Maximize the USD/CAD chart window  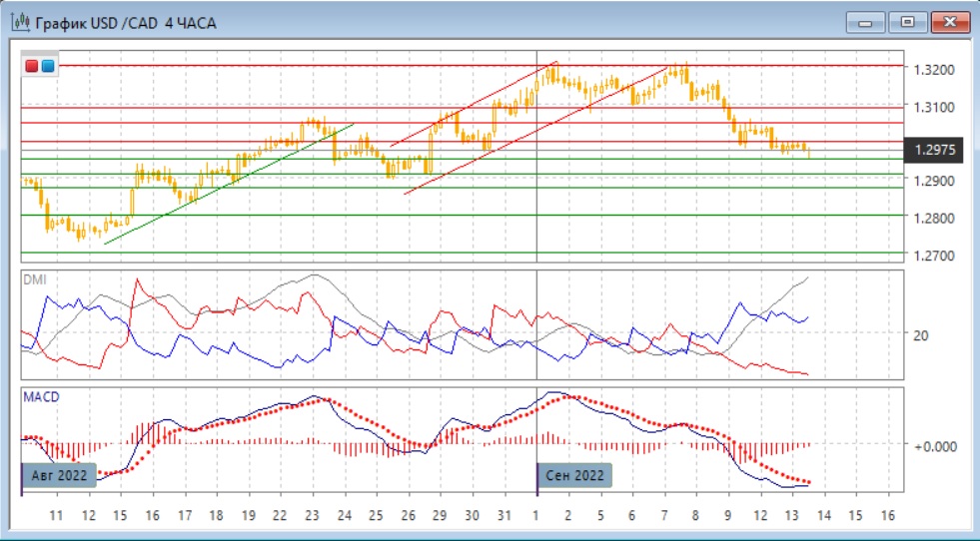point(907,22)
